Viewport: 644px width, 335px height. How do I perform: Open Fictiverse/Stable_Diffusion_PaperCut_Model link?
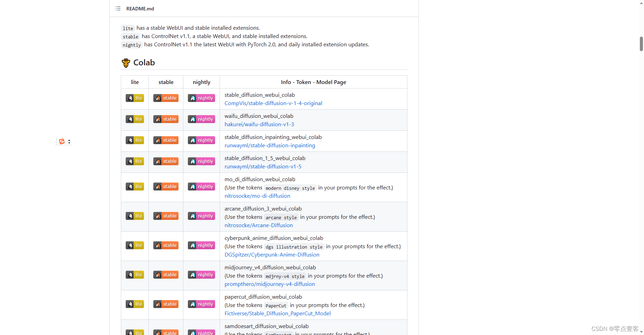(278, 314)
